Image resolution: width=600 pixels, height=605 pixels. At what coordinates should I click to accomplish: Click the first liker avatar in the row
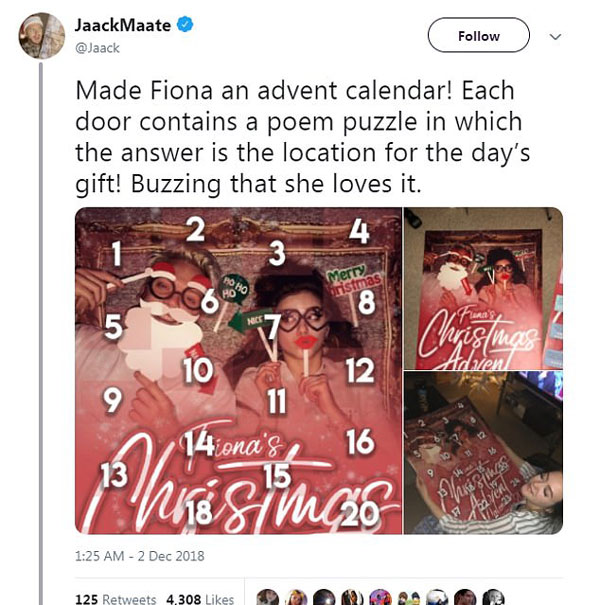tap(267, 598)
